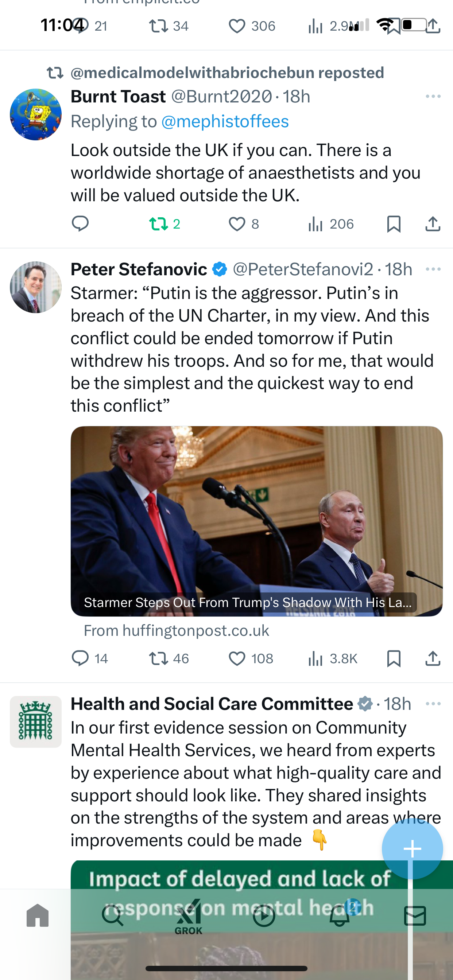Open direct messages envelope
The image size is (453, 980).
click(415, 916)
